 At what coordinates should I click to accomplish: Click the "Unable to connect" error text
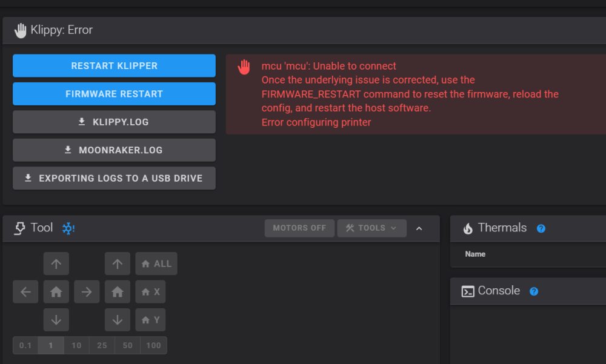tap(355, 66)
